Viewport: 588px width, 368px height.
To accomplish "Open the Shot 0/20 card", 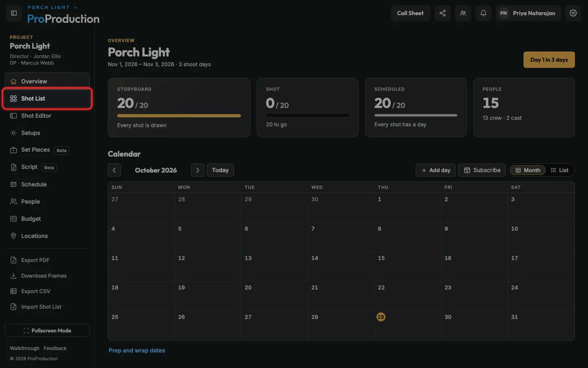I will click(307, 108).
